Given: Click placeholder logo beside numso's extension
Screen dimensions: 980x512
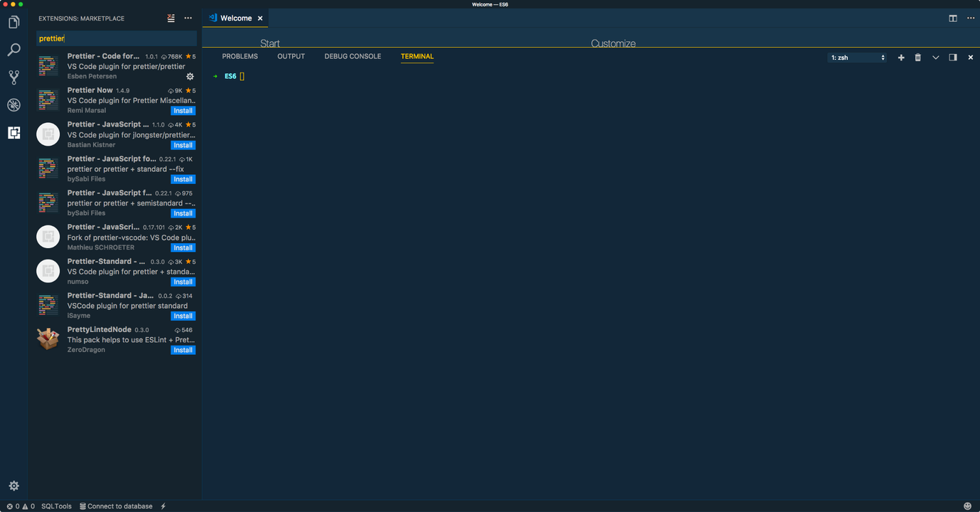Looking at the screenshot, I should coord(48,271).
